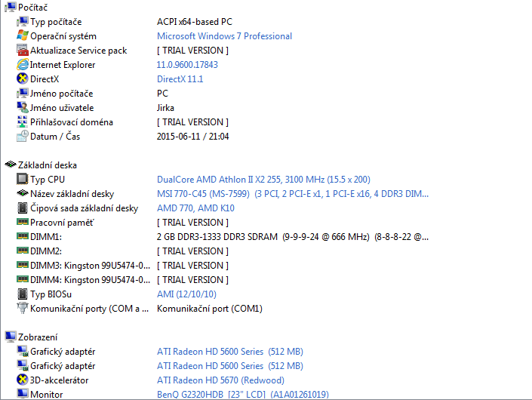Select the Jméno uživatele value Jirka
The image size is (532, 400).
tap(165, 108)
